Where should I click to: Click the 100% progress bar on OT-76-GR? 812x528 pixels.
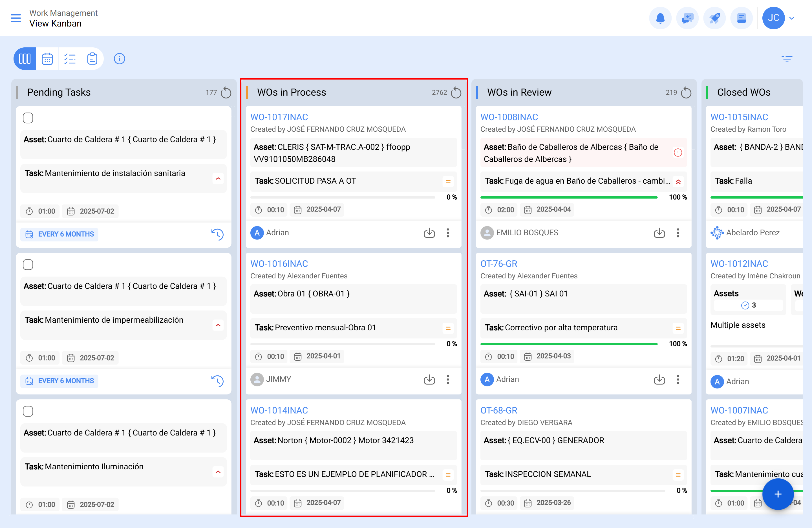(x=569, y=344)
